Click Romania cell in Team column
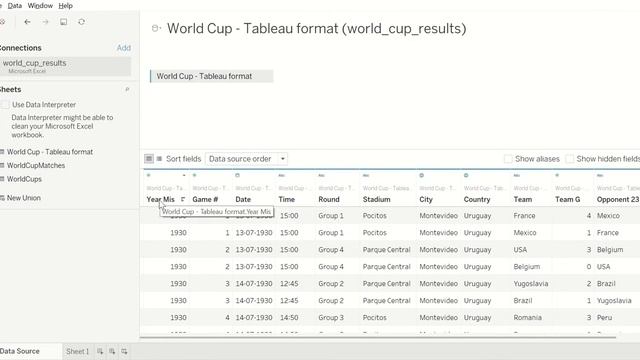This screenshot has height=360, width=640. (527, 317)
